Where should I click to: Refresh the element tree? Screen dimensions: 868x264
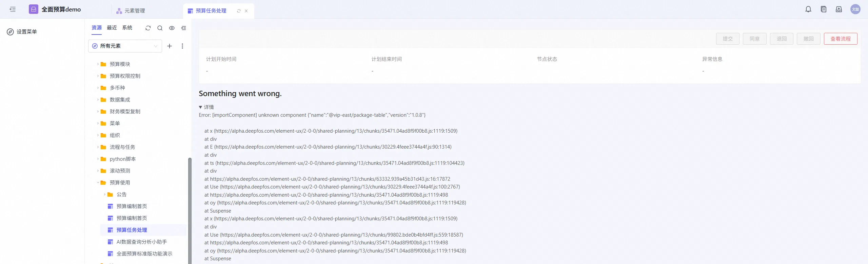point(148,28)
